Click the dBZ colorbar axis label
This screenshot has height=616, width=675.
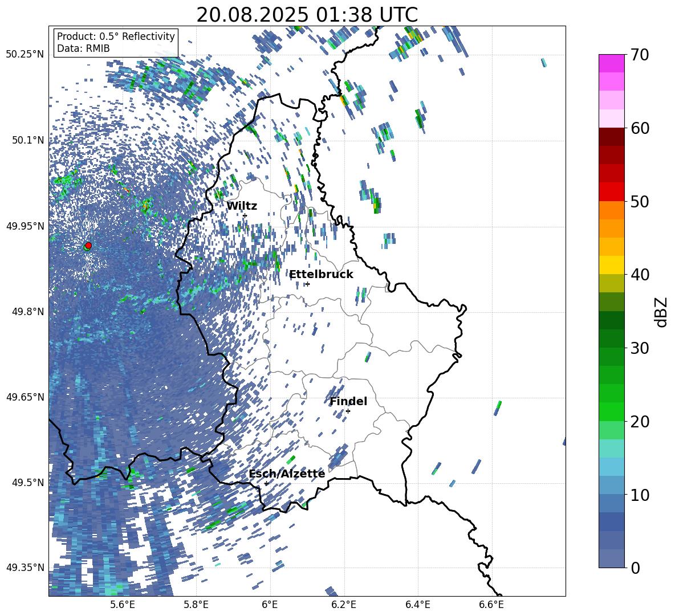pos(662,312)
